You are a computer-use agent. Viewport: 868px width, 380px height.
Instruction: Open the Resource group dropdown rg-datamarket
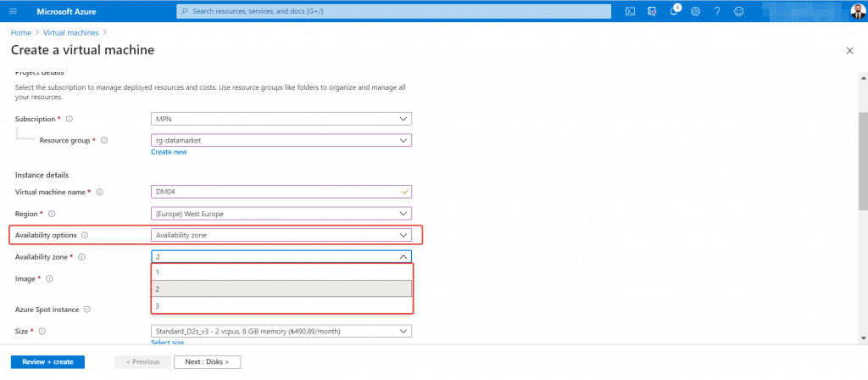(281, 141)
